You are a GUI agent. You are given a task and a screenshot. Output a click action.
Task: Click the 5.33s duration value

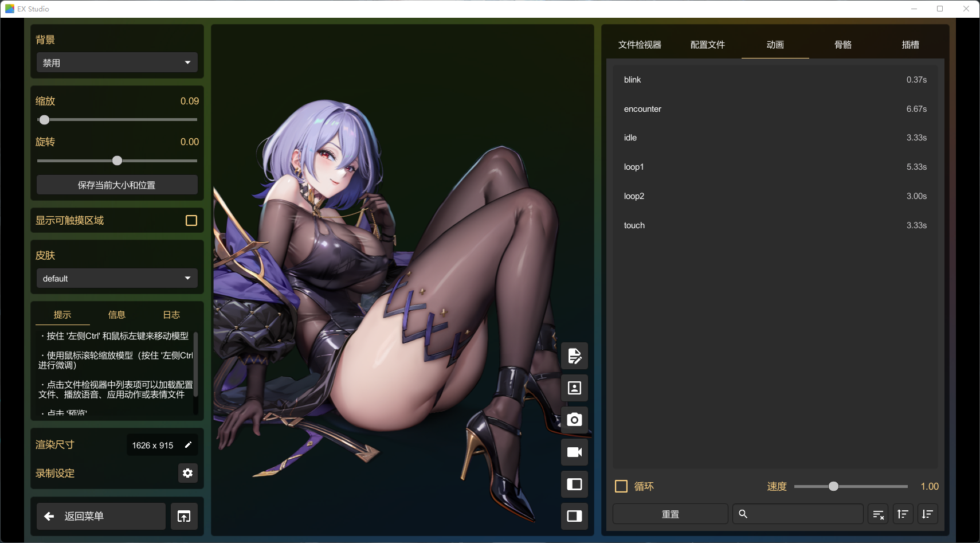click(916, 167)
